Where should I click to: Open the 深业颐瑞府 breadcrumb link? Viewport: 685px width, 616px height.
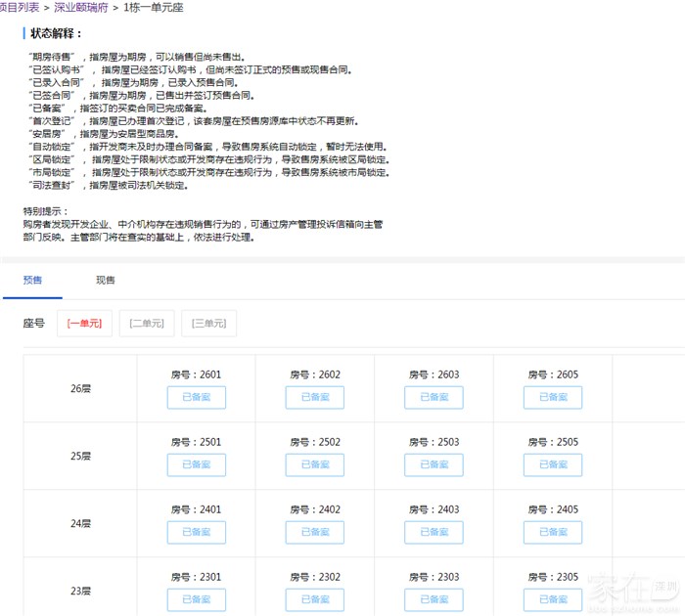[x=80, y=8]
